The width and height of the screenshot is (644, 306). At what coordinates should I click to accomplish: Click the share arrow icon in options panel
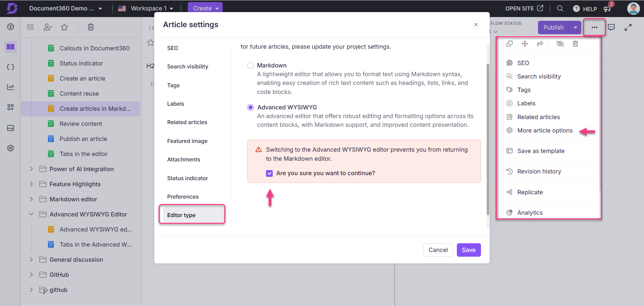coord(540,44)
